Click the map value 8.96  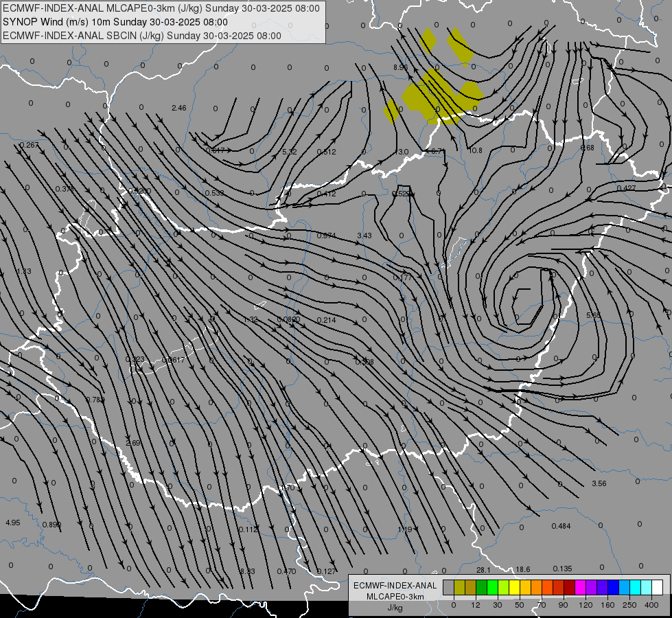[x=401, y=67]
